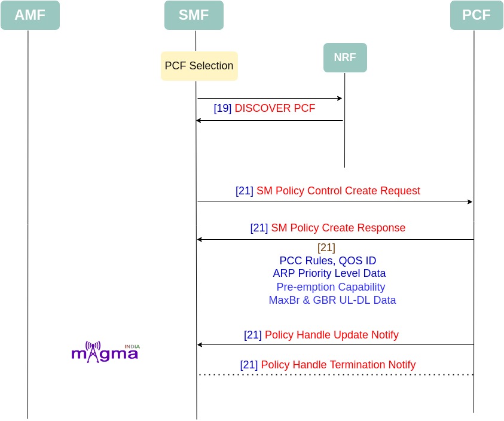This screenshot has width=504, height=421.
Task: Click the dotted termination notify line
Action: (336, 375)
